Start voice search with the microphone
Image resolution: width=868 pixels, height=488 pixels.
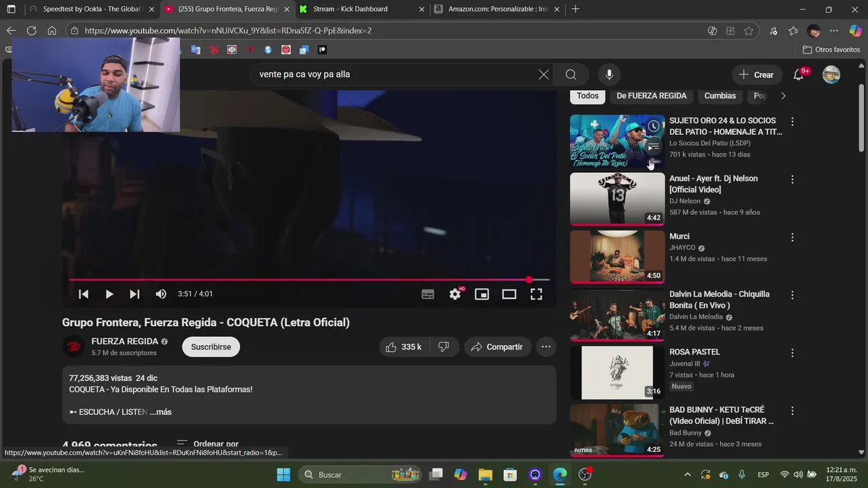click(x=609, y=75)
